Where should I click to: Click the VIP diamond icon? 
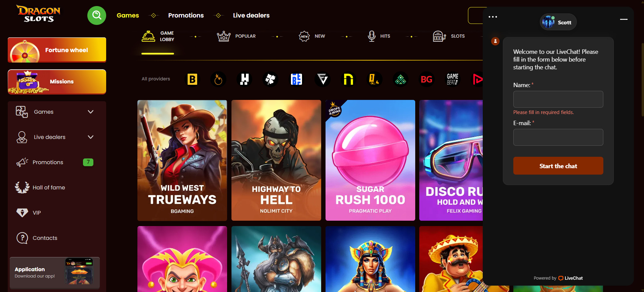tap(22, 213)
